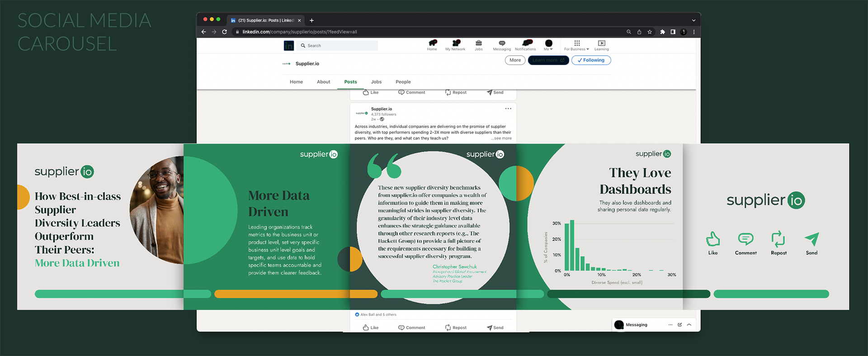The height and width of the screenshot is (356, 868).
Task: Repost from the action bar below the carousel
Action: (x=456, y=328)
